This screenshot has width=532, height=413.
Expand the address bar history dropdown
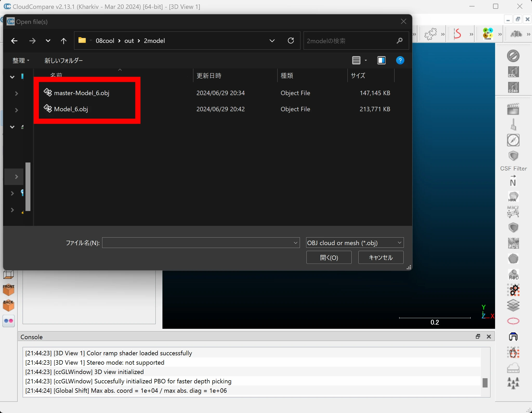tap(272, 41)
